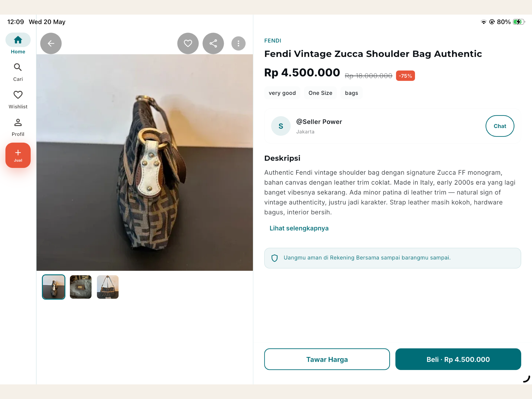Chat with Seller Power
Viewport: 532px width, 399px height.
tap(500, 126)
